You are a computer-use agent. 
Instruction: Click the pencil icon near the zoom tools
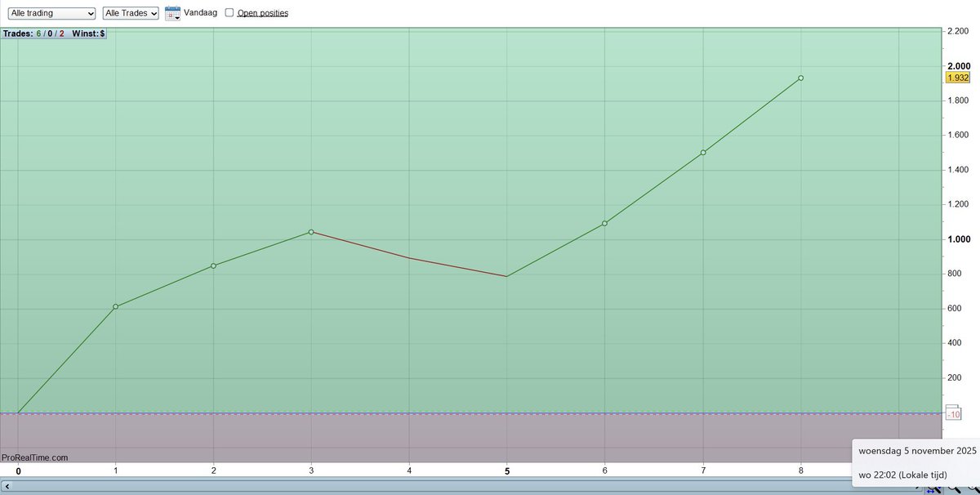[x=916, y=488]
